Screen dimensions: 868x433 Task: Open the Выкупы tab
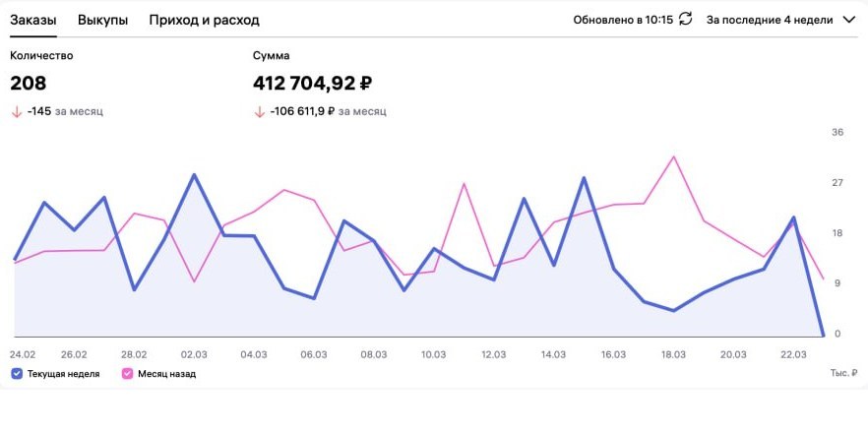click(x=103, y=21)
